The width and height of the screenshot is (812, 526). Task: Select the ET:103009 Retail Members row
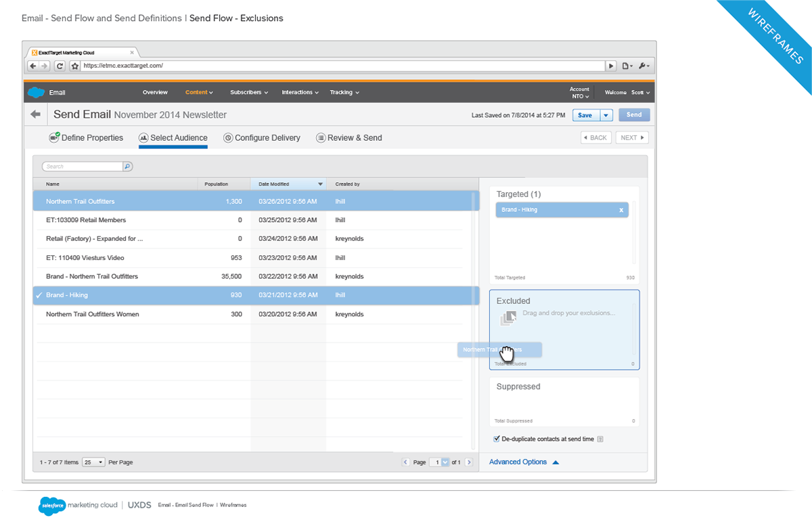point(255,220)
